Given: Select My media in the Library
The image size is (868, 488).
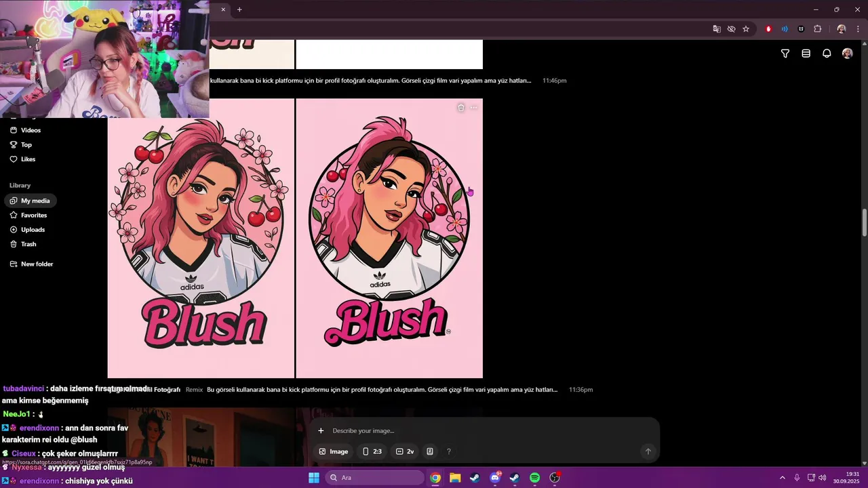Looking at the screenshot, I should (x=31, y=201).
